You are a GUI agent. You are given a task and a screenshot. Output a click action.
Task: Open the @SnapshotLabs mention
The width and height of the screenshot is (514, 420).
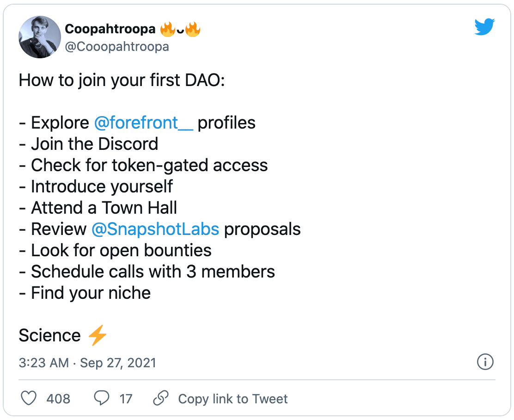tap(155, 229)
